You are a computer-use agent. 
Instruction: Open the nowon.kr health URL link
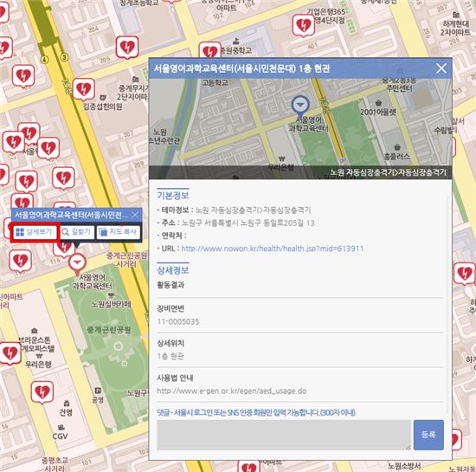click(272, 249)
